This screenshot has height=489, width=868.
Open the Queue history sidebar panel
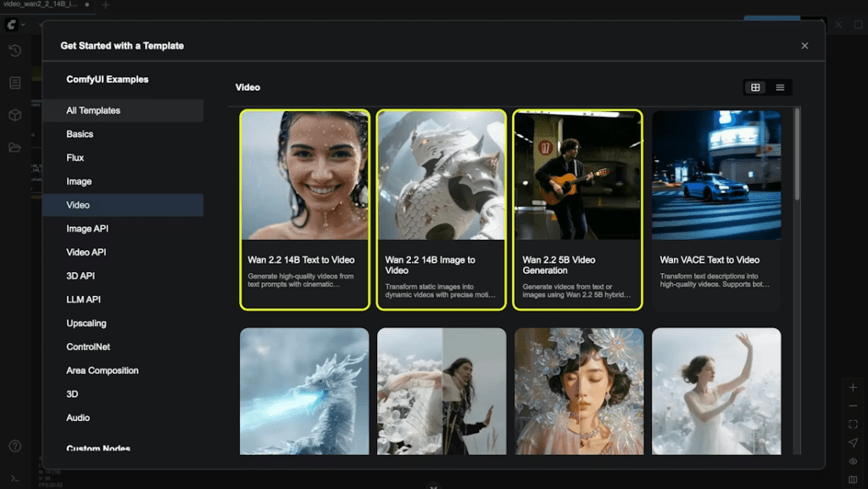tap(14, 51)
